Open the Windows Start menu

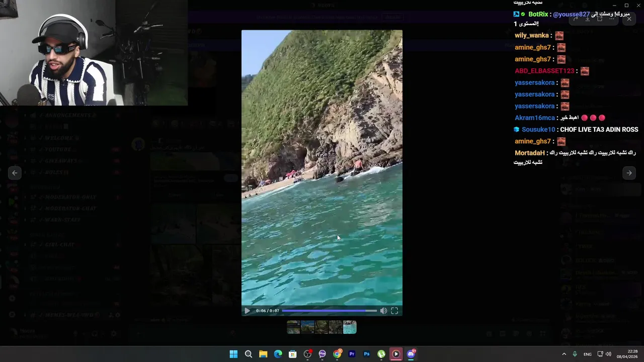point(233,354)
